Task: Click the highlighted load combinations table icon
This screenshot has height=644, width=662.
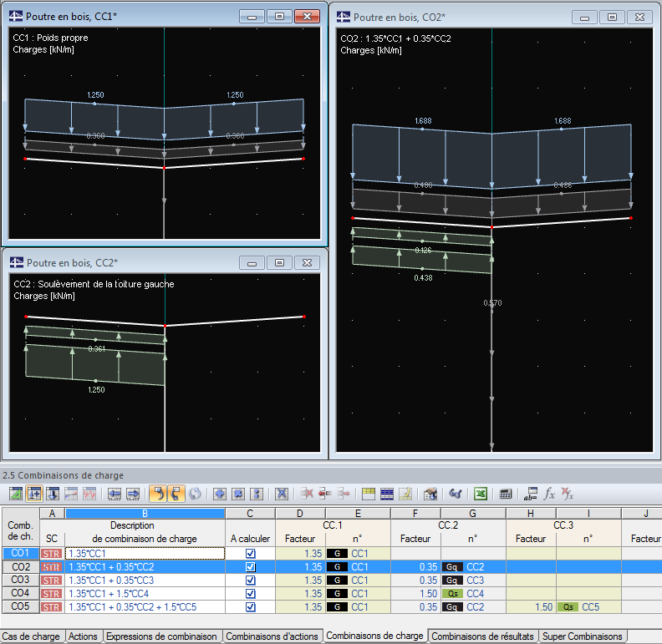Action: tap(34, 494)
